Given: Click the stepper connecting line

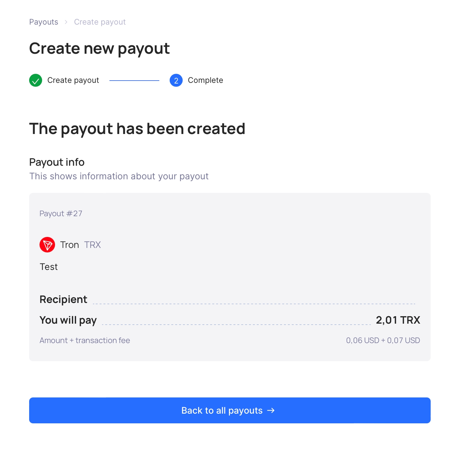Looking at the screenshot, I should click(x=134, y=80).
